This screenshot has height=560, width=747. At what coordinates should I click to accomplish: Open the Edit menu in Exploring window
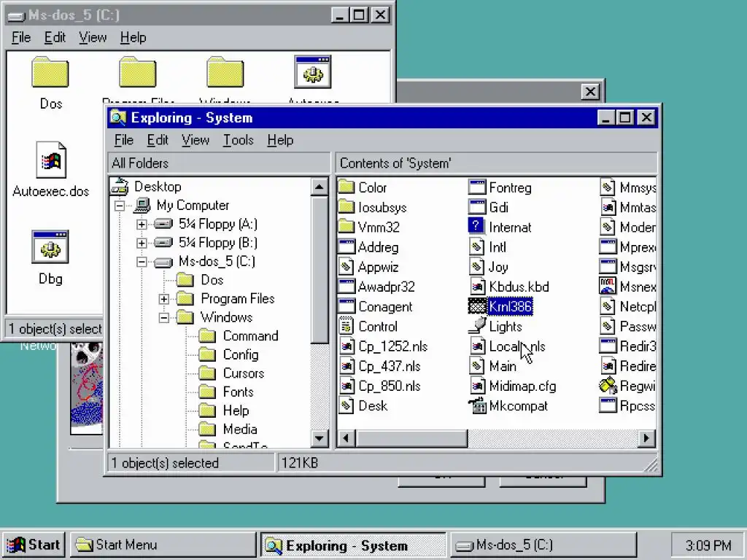point(158,140)
